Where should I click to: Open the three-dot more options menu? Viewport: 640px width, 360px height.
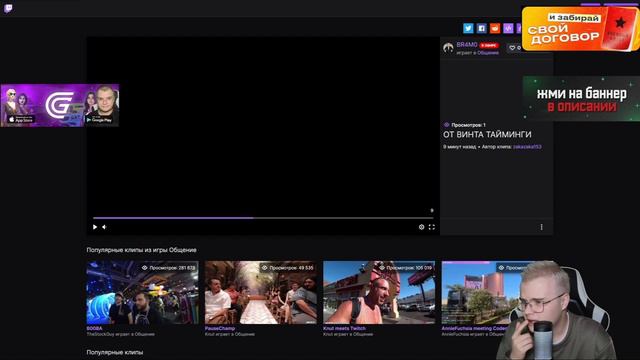542,227
